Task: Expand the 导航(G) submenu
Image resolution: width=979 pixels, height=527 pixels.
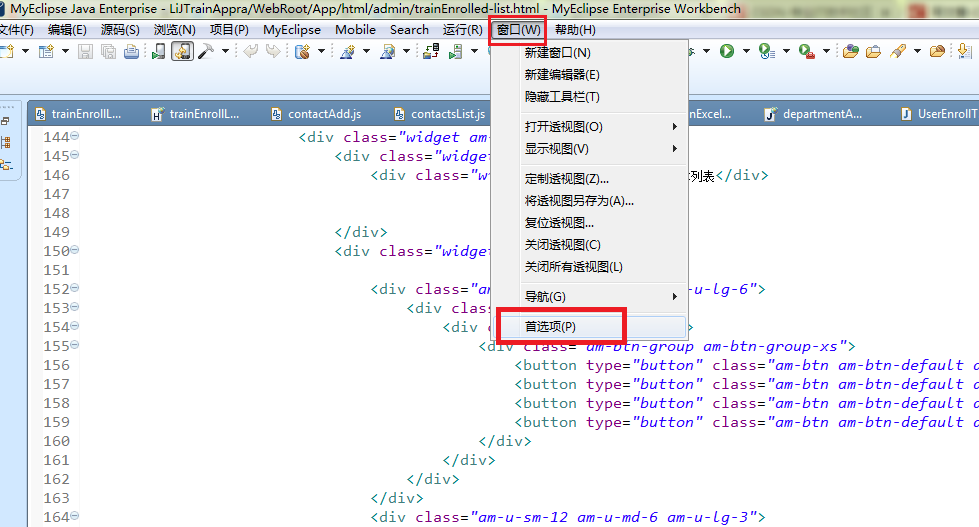Action: (x=589, y=297)
